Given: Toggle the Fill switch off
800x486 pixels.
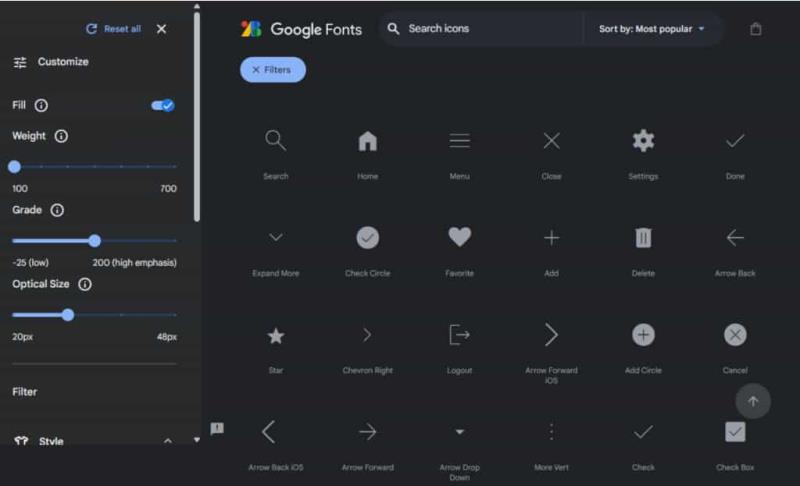Looking at the screenshot, I should pos(163,106).
